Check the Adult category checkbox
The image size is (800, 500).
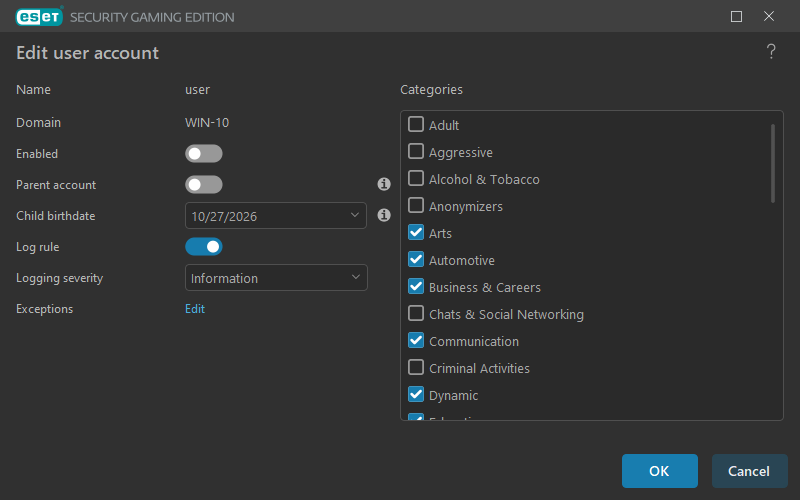[x=416, y=124]
